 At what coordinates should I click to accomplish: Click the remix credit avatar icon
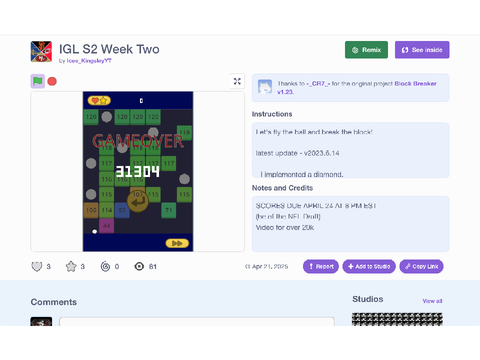click(x=265, y=87)
